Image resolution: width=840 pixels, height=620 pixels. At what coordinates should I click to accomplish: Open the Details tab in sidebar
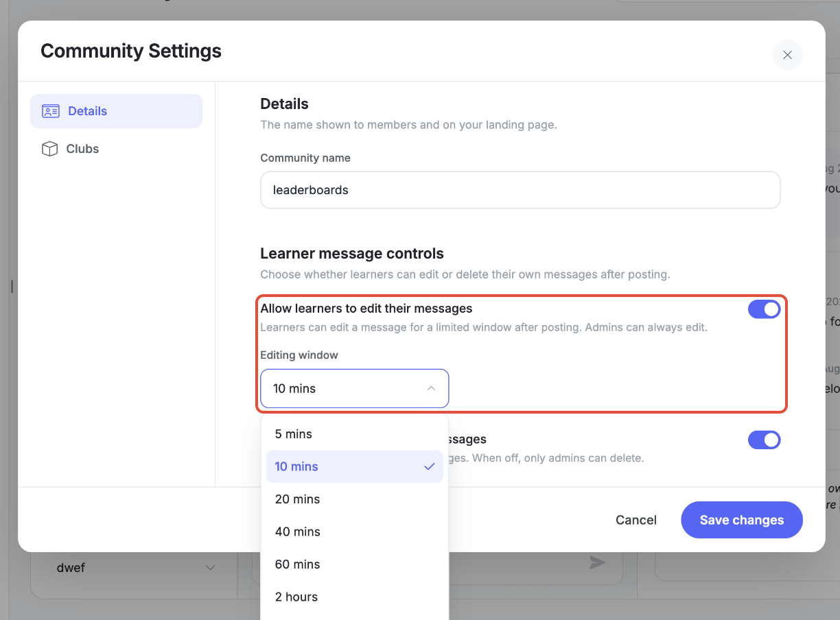(116, 111)
